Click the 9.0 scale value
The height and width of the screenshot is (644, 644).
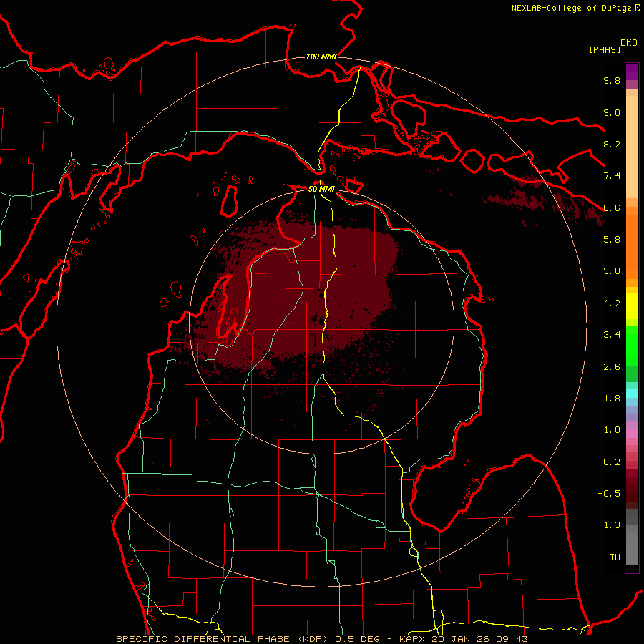coord(612,112)
